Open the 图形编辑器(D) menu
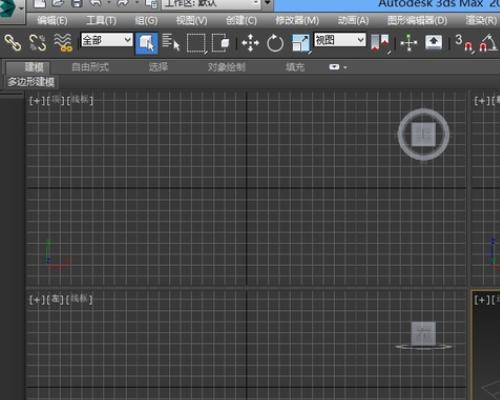 tap(417, 21)
